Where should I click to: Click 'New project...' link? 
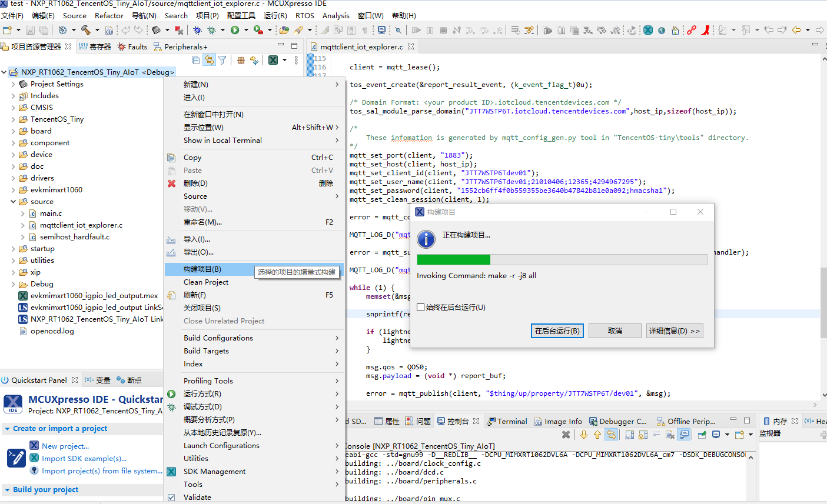point(65,446)
